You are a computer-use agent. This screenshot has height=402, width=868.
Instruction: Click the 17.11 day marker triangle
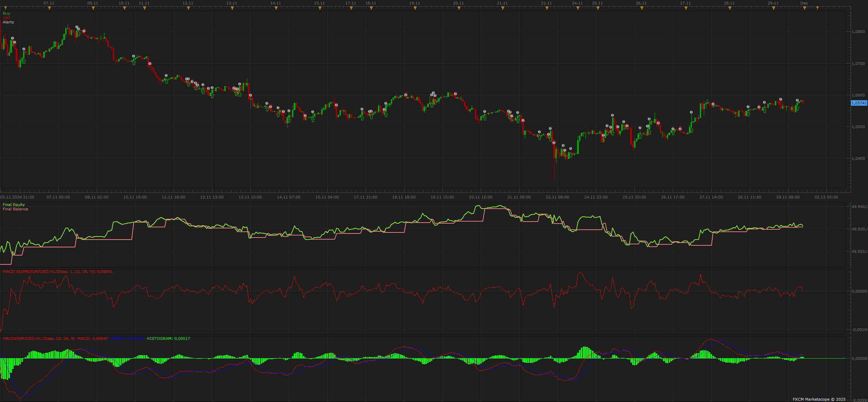tap(351, 8)
